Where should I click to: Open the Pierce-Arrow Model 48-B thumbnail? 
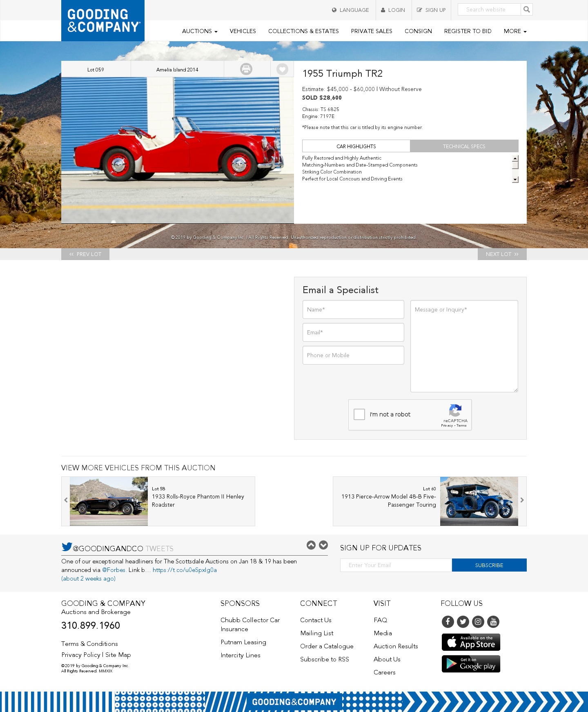tap(479, 501)
